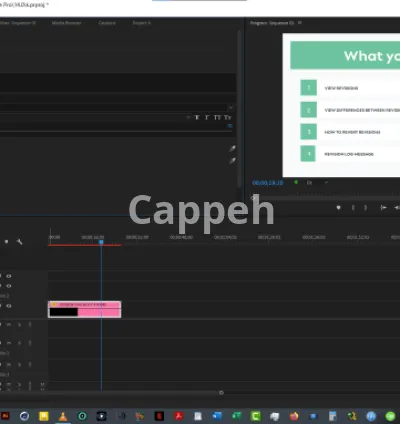Open timeline display settings wrench
This screenshot has width=400, height=424.
coord(19,242)
